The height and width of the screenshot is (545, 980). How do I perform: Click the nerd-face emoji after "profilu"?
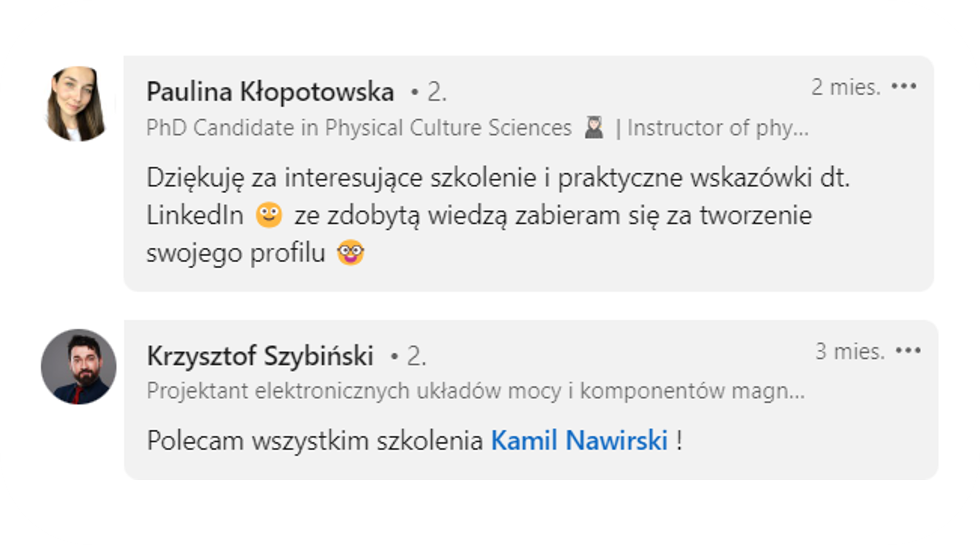(350, 252)
